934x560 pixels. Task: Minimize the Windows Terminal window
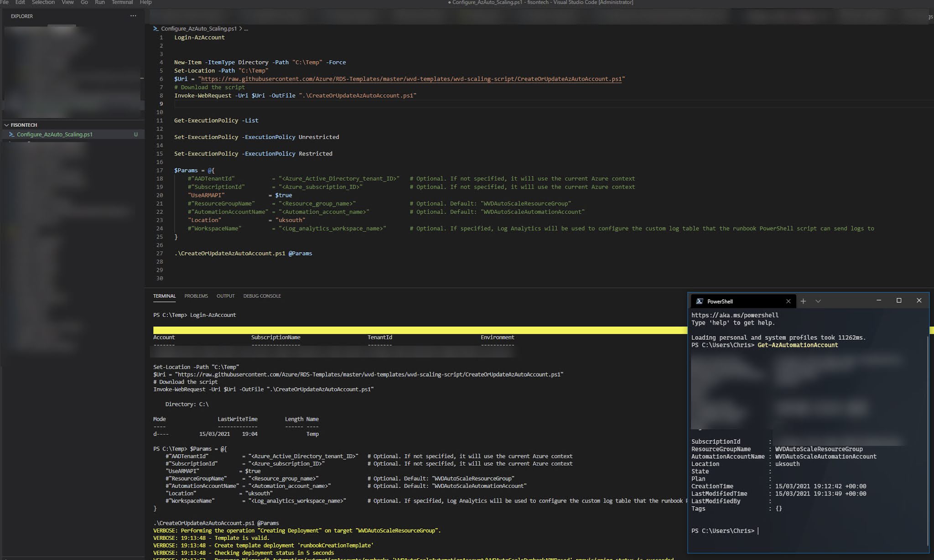[879, 301]
